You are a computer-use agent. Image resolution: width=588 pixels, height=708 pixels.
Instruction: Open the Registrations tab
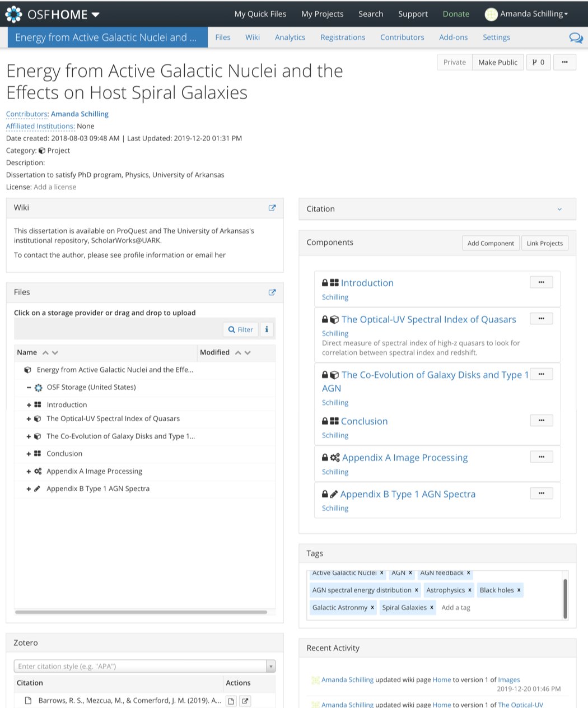click(343, 38)
